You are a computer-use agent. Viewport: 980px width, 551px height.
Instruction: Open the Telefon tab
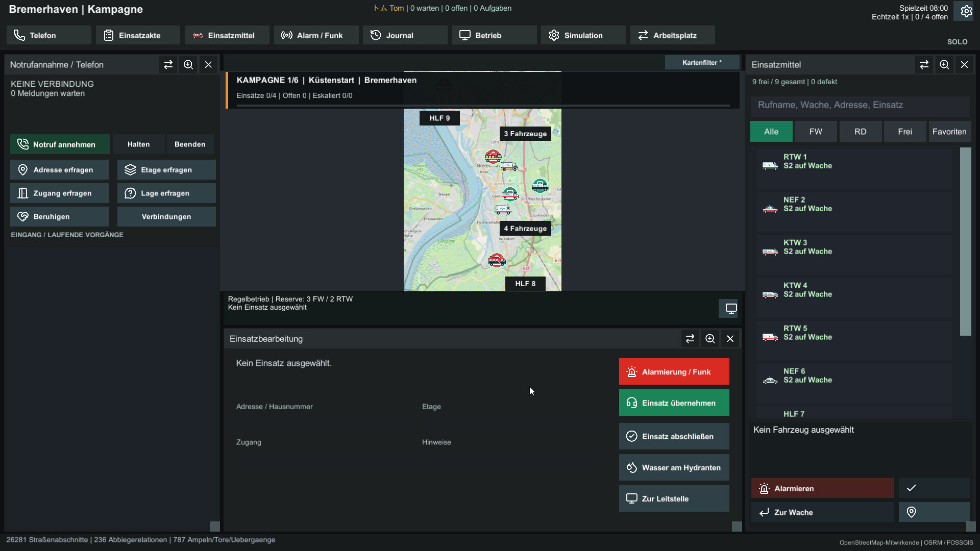(x=49, y=35)
